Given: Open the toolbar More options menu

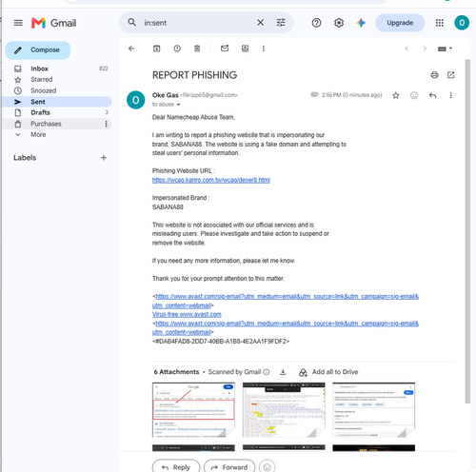Looking at the screenshot, I should (264, 49).
